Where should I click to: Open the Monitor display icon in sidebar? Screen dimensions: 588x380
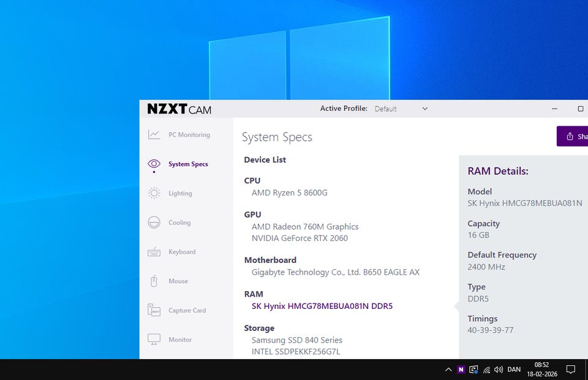click(154, 339)
